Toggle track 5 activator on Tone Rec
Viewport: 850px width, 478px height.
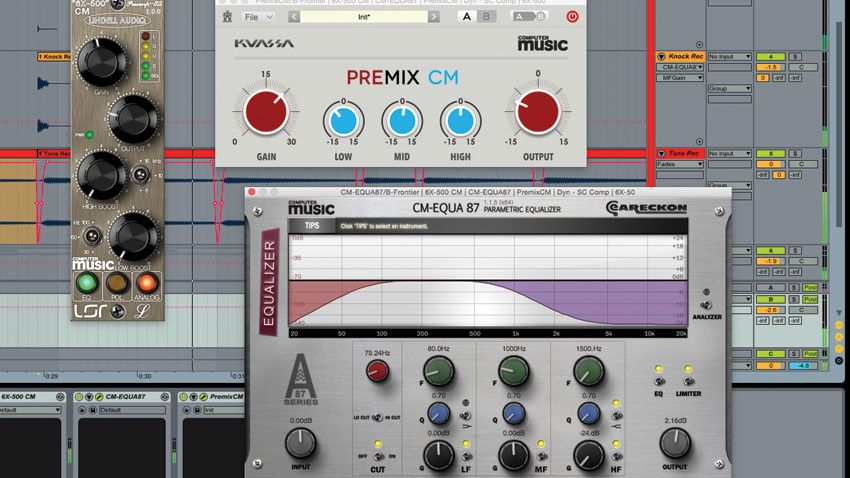(770, 154)
